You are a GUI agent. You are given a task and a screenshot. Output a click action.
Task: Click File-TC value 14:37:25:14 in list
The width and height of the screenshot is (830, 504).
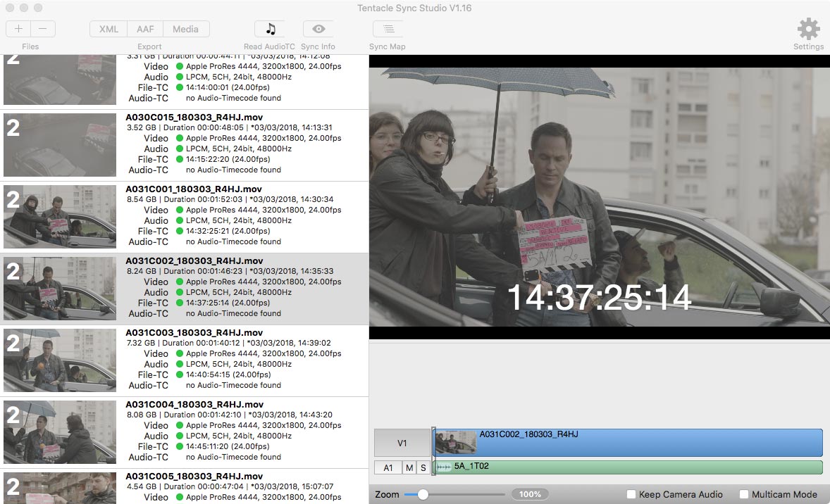pos(228,303)
